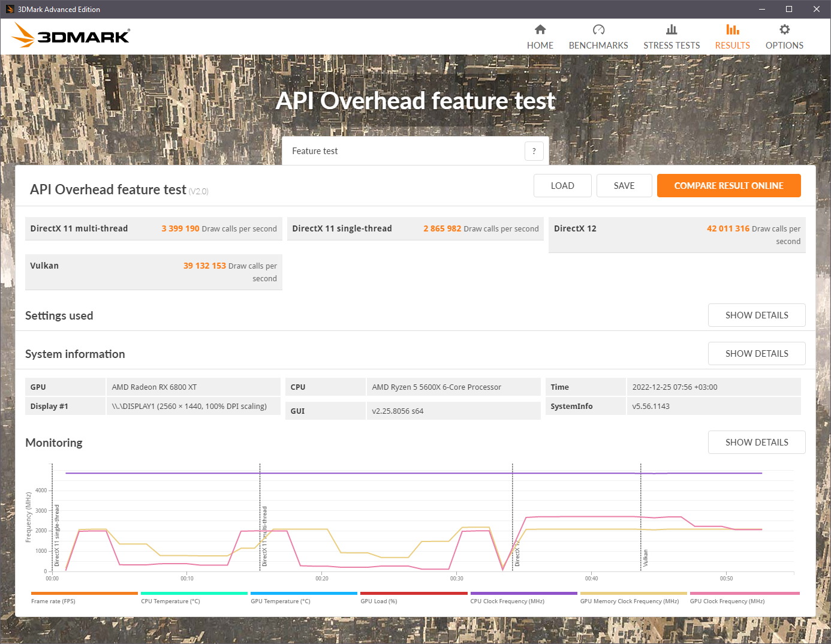The height and width of the screenshot is (644, 831).
Task: Click the DirectX 11 single-thread result label
Action: tap(342, 228)
